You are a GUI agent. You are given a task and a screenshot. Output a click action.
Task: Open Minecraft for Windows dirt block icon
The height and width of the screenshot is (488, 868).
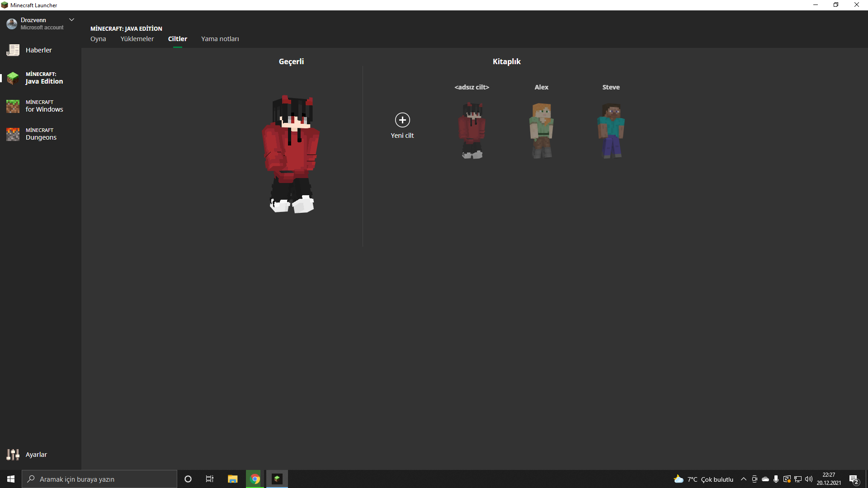click(x=13, y=106)
